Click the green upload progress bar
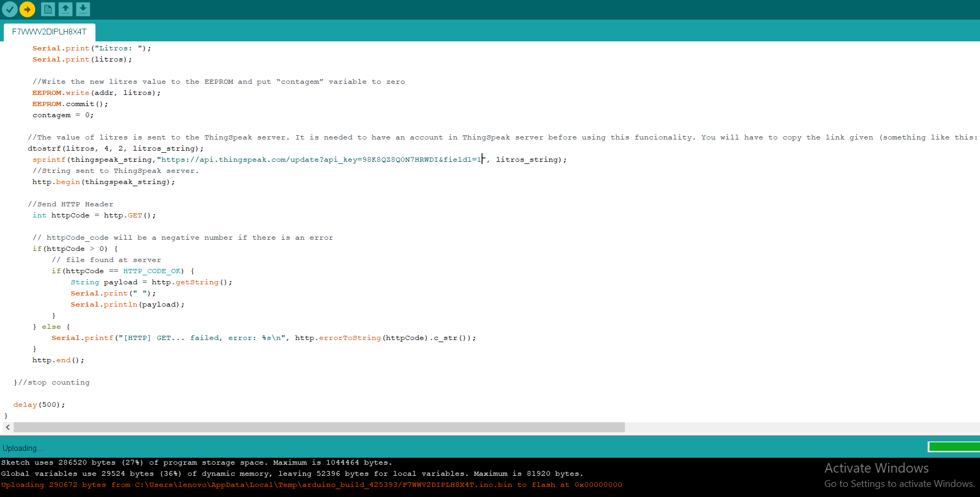This screenshot has width=980, height=497. 953,447
